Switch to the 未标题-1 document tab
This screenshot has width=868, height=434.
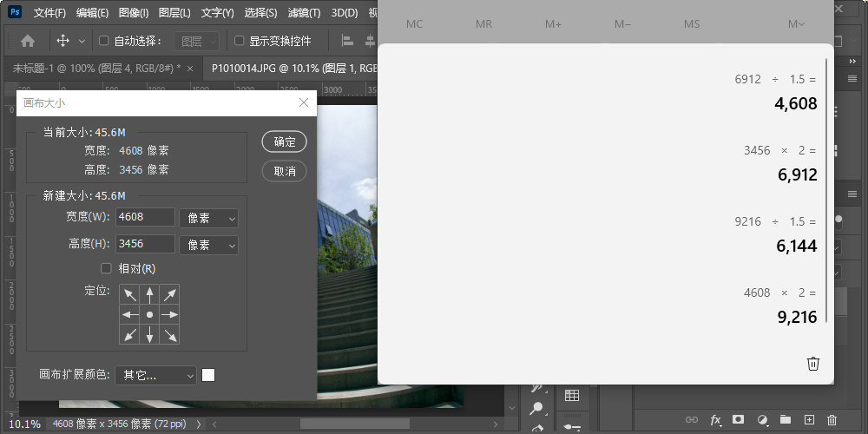[96, 68]
